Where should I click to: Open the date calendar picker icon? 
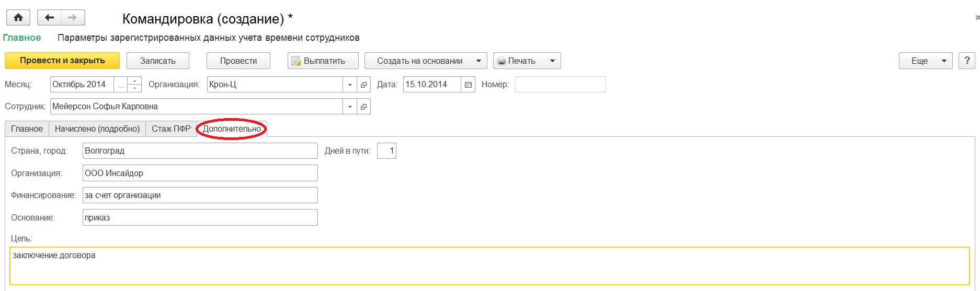click(468, 85)
